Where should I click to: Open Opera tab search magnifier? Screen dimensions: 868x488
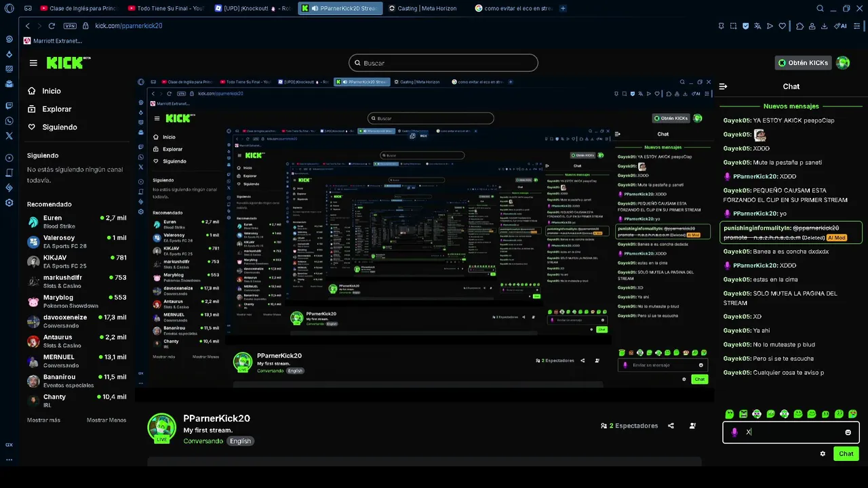pyautogui.click(x=820, y=8)
